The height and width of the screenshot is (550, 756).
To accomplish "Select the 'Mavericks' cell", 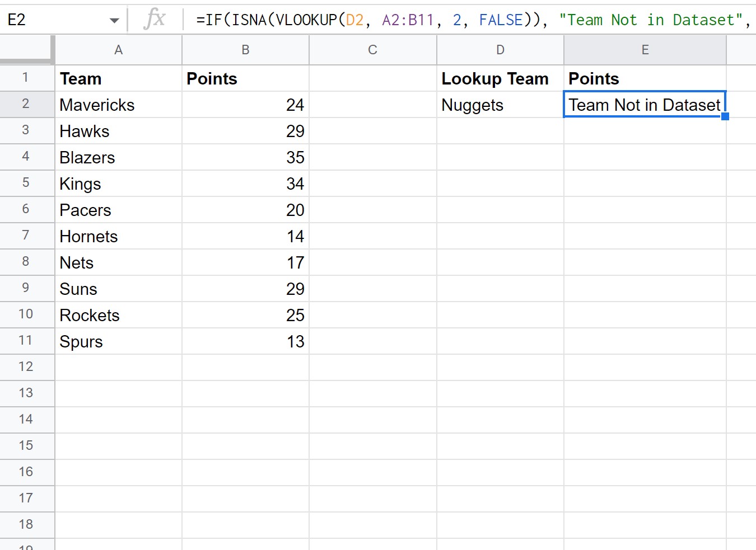I will coord(119,105).
